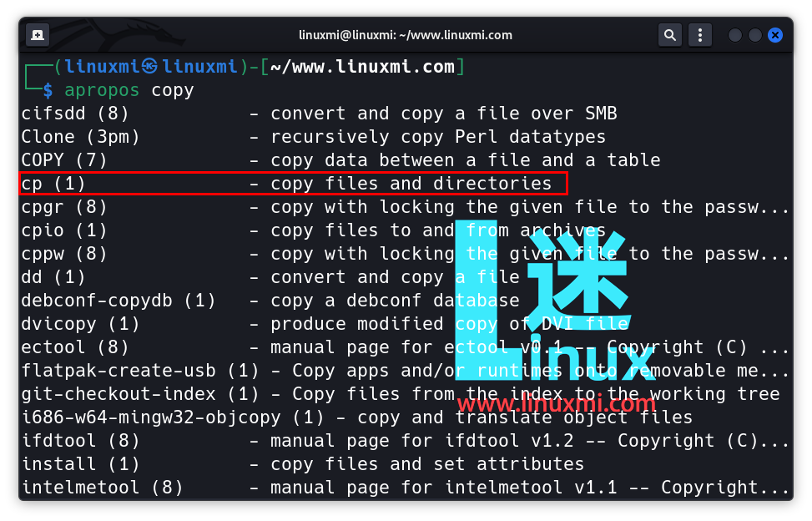This screenshot has width=812, height=521.
Task: Click the dvicopy (1) entry
Action: (80, 324)
